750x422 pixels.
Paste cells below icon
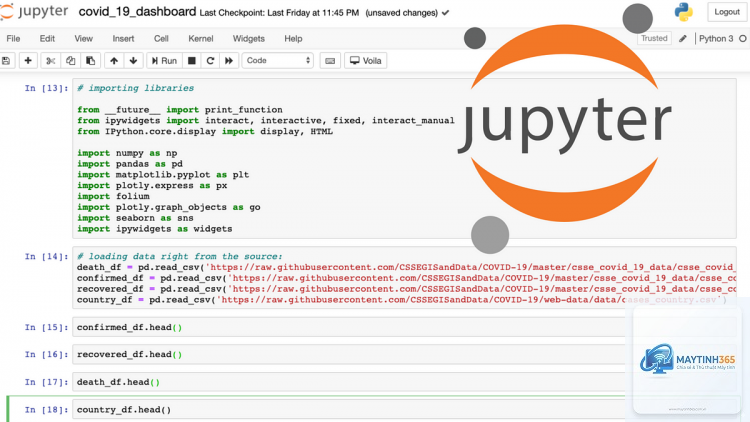point(90,61)
